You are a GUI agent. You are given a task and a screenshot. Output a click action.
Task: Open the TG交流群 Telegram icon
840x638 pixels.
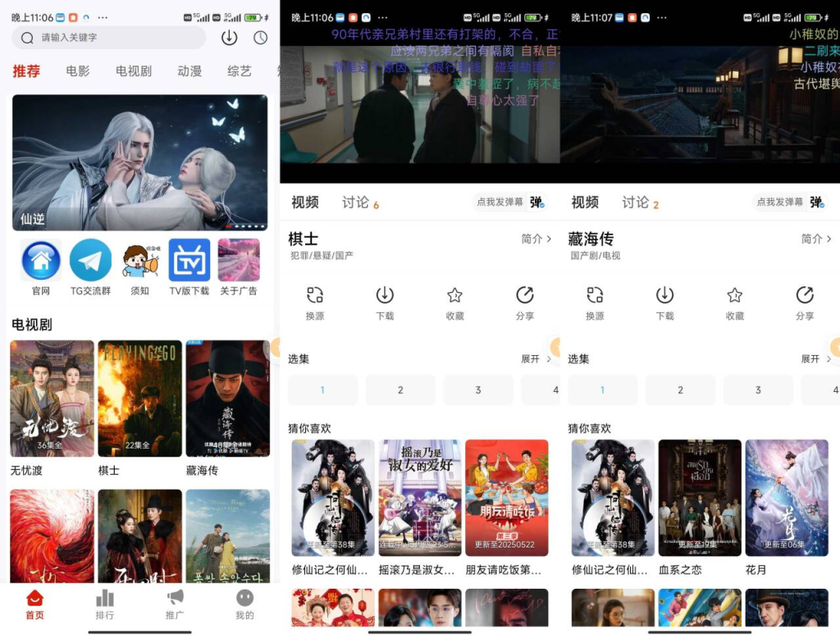pos(90,260)
